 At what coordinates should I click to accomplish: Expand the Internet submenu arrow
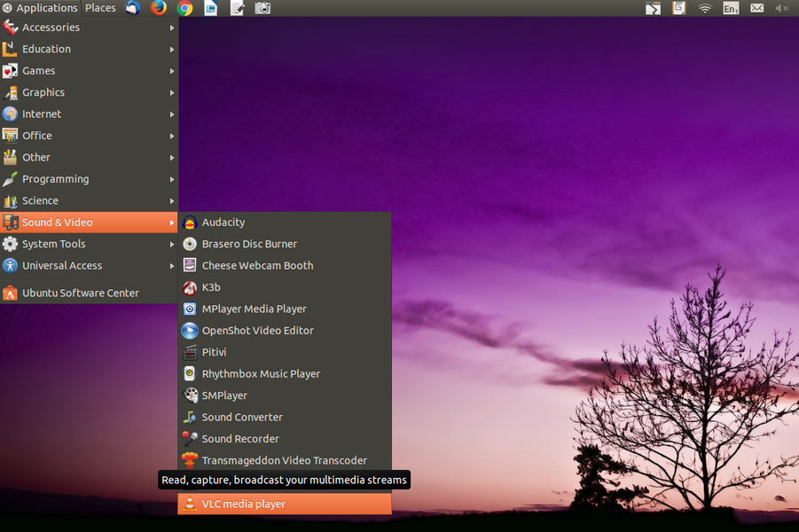172,114
